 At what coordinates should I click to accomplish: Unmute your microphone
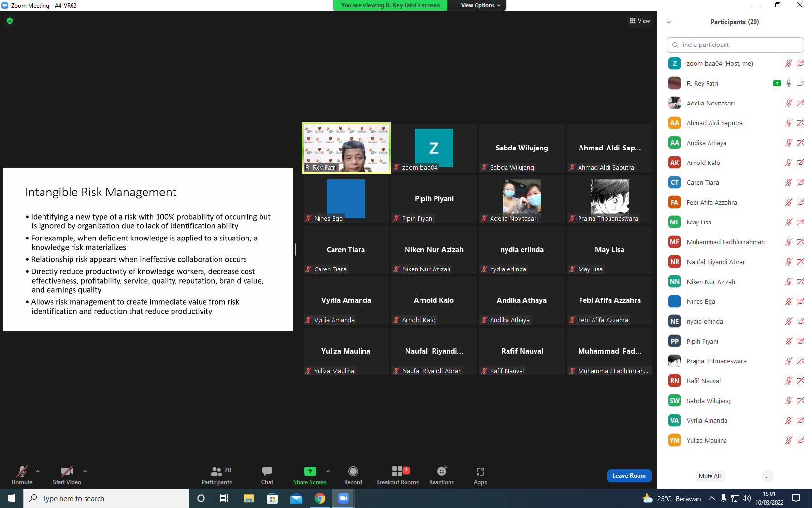click(22, 475)
